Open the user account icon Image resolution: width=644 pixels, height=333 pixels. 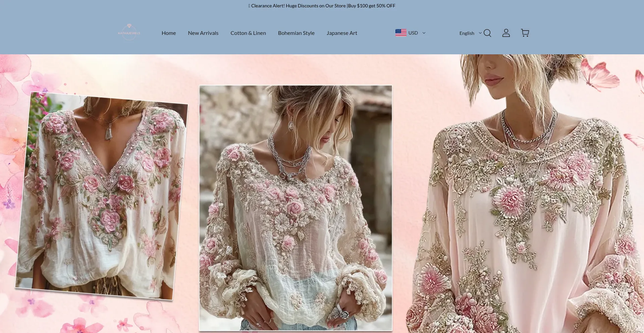pyautogui.click(x=506, y=33)
